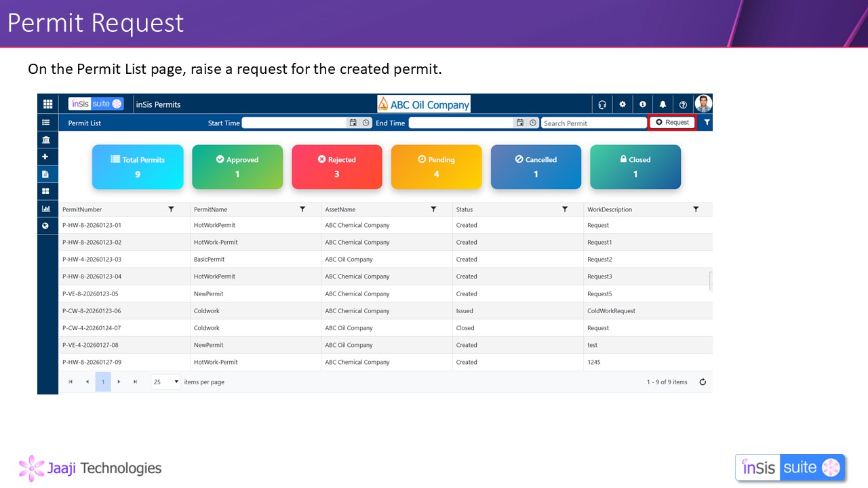Open the help question mark icon
The width and height of the screenshot is (868, 488).
click(683, 104)
